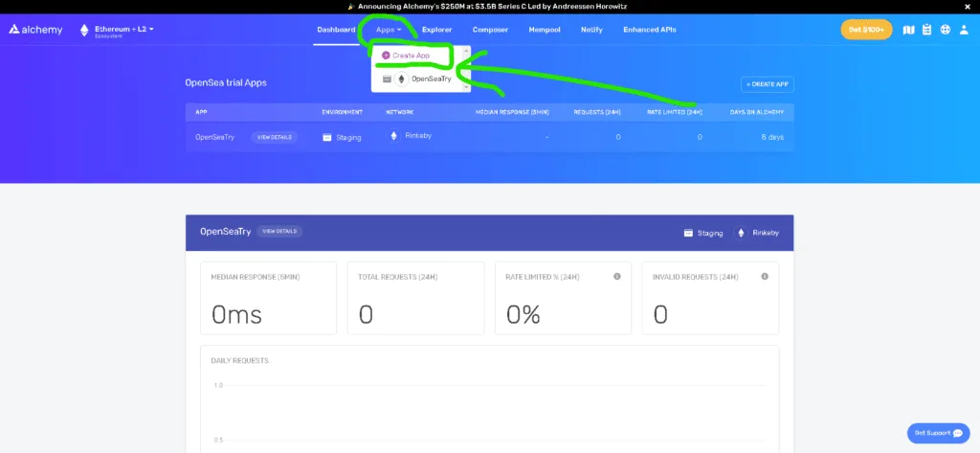Viewport: 980px width, 453px height.
Task: Click the 0ms Median Response value
Action: 236,315
